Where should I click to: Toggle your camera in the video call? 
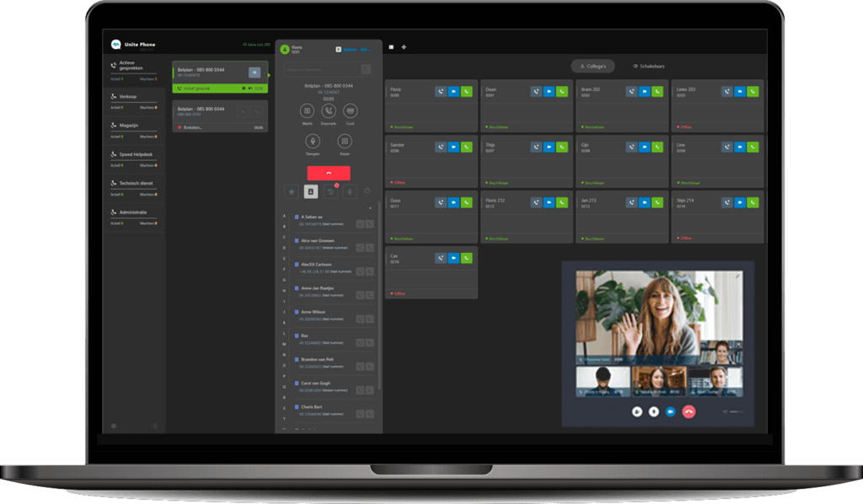pyautogui.click(x=637, y=411)
